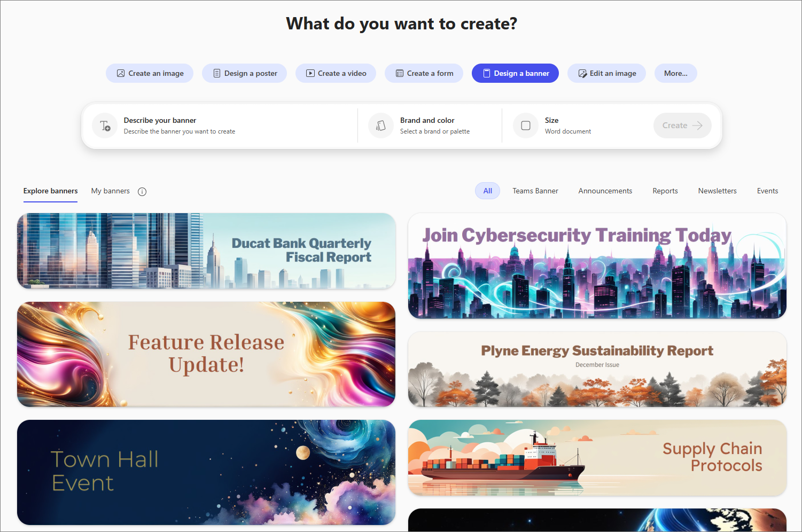Open the info icon beside My banners
The height and width of the screenshot is (532, 802).
pos(142,191)
